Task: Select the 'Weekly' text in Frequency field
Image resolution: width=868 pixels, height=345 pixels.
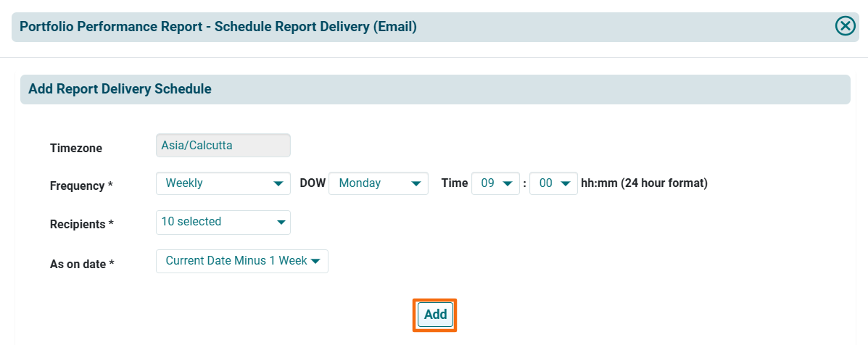Action: (184, 183)
